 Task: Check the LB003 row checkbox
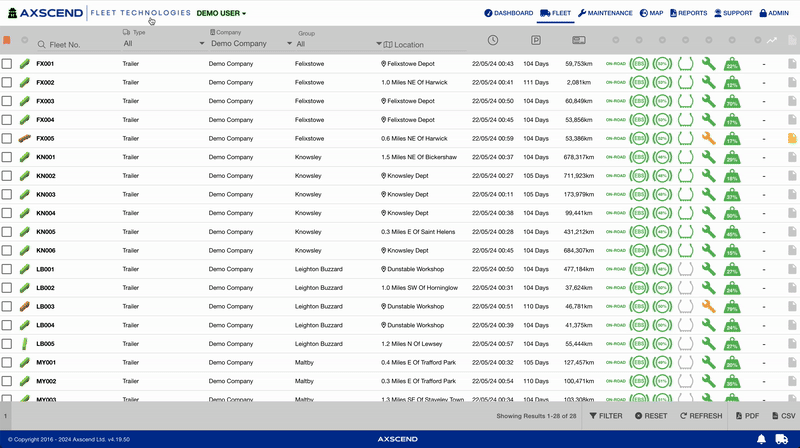(x=7, y=307)
